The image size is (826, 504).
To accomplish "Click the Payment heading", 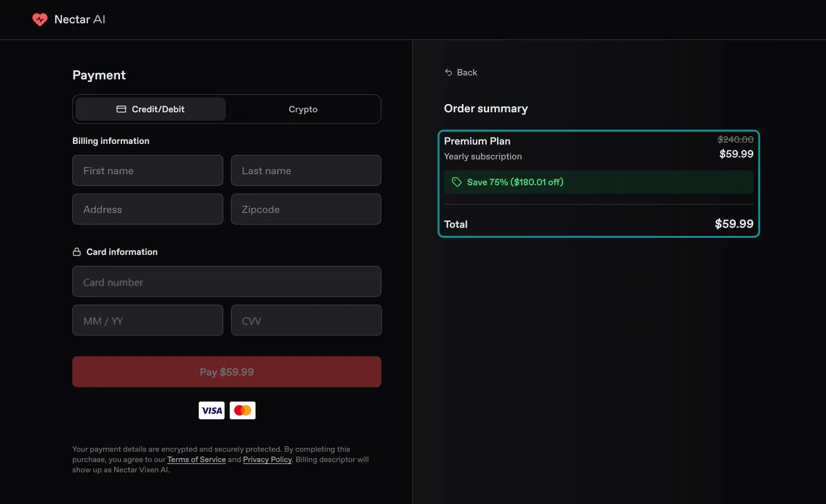I will point(99,75).
